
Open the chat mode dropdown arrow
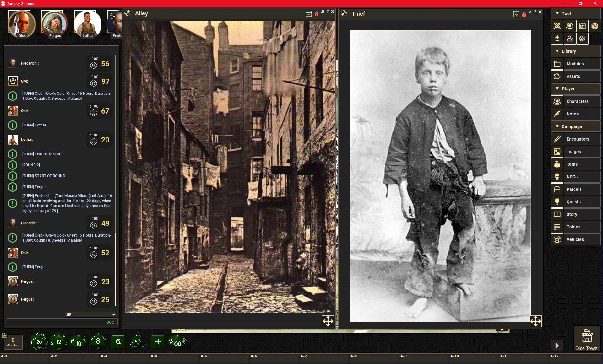pyautogui.click(x=114, y=314)
